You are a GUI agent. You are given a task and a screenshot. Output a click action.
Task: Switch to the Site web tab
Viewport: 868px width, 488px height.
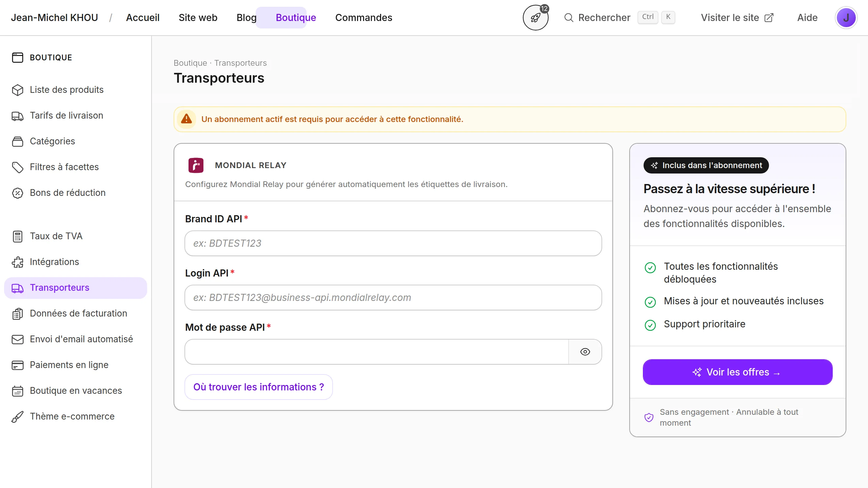pos(198,18)
